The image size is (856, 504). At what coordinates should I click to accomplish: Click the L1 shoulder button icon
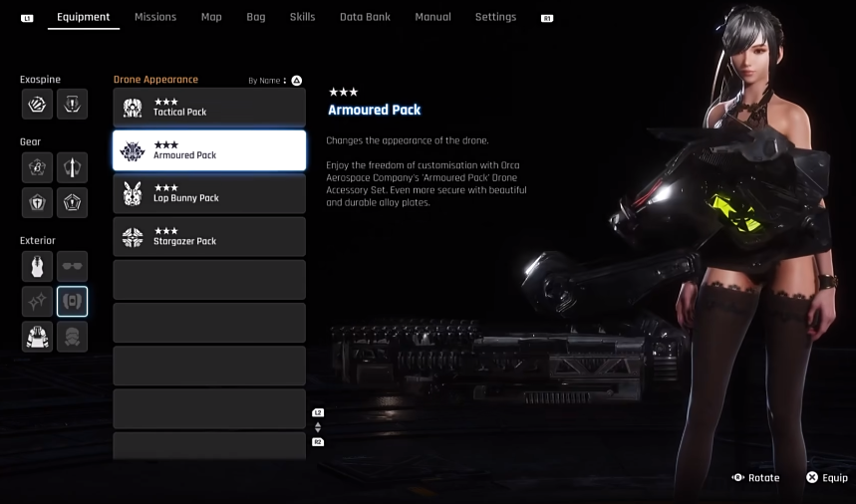(x=27, y=18)
